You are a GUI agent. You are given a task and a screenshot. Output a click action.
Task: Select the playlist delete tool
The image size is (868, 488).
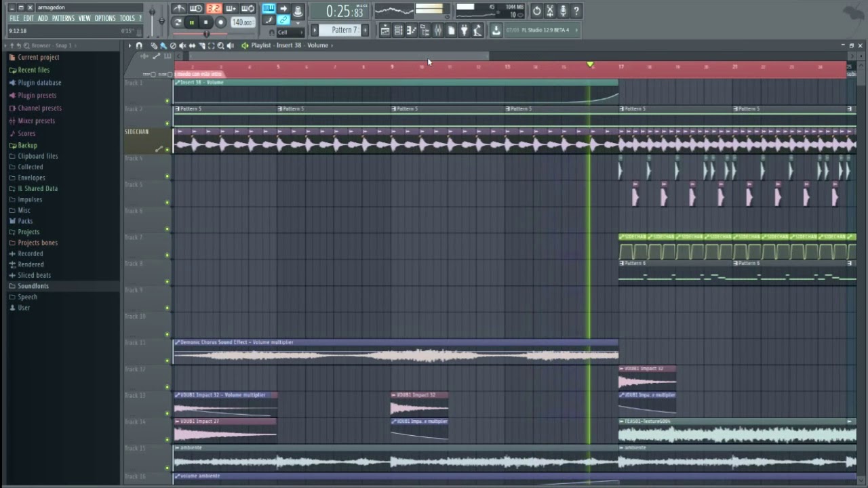point(173,45)
